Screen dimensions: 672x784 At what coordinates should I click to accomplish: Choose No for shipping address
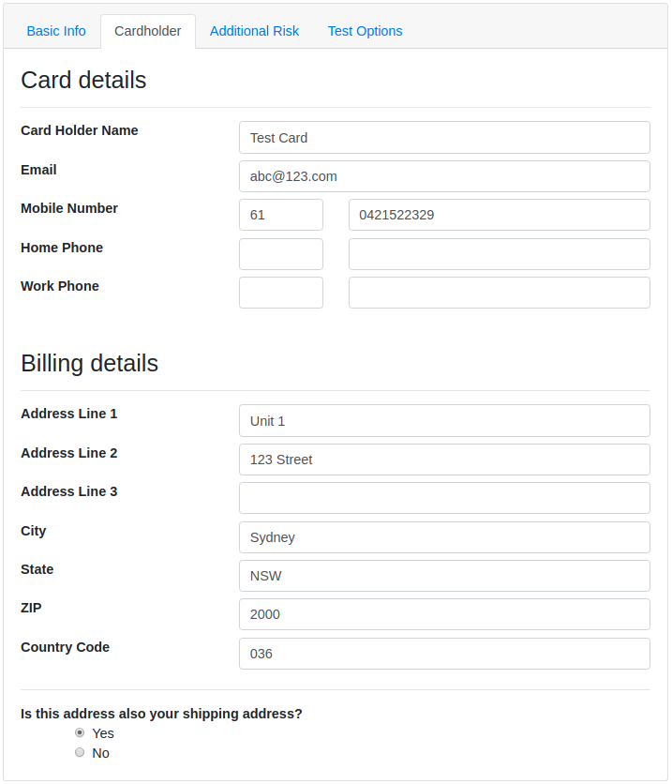click(80, 752)
